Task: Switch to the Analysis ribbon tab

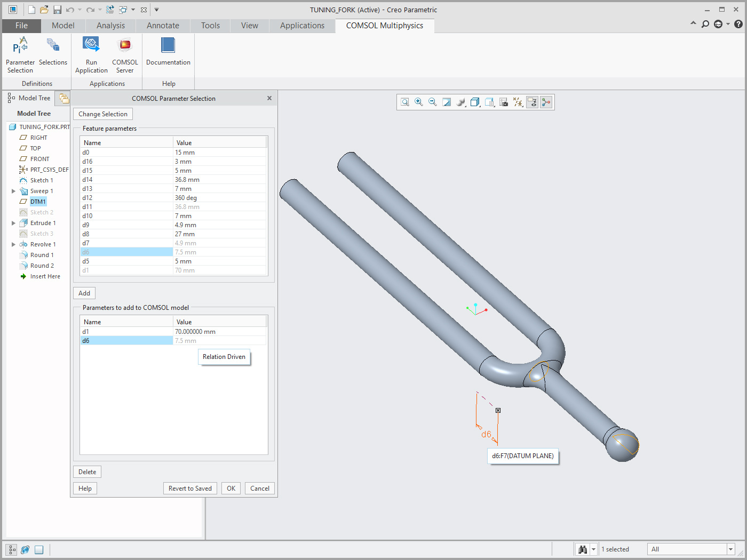Action: (x=110, y=25)
